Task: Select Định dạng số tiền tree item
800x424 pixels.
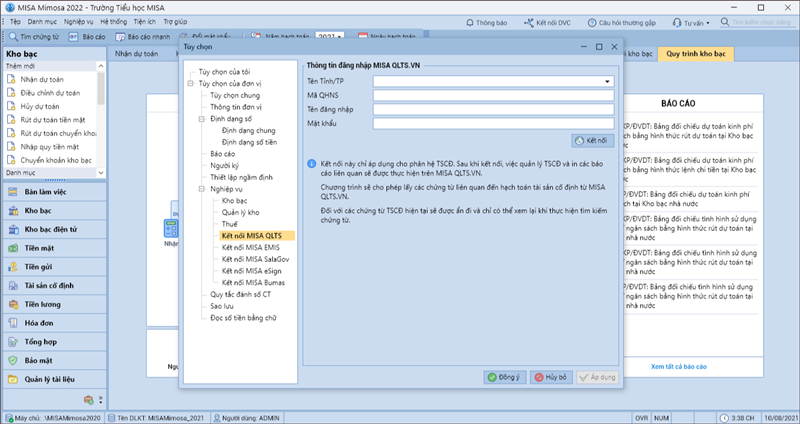Action: (249, 142)
